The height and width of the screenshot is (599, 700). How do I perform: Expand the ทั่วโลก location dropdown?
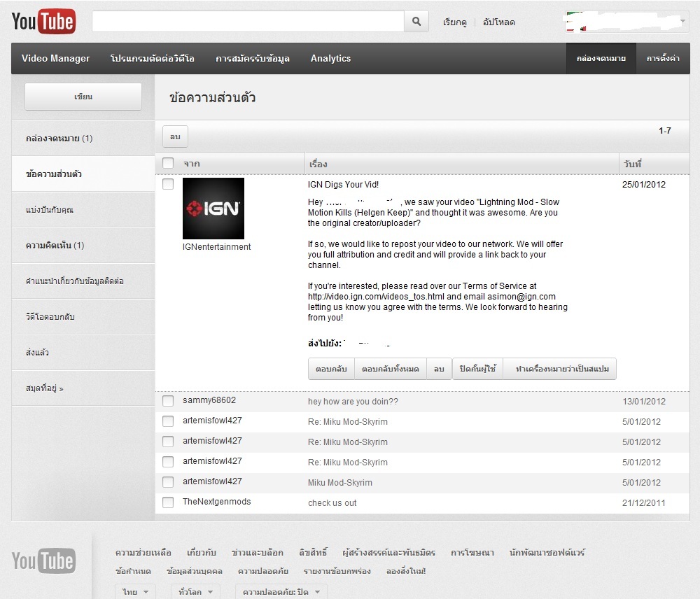pos(195,592)
